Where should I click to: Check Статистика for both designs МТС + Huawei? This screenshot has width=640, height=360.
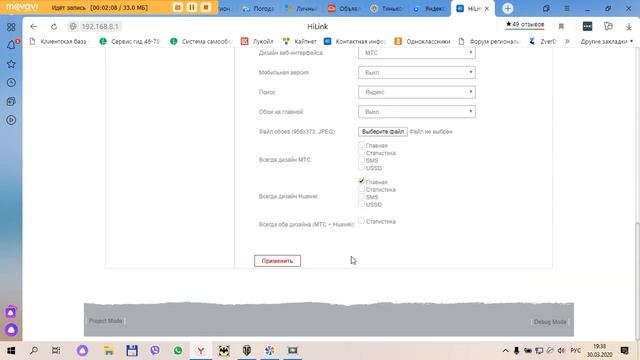(361, 220)
